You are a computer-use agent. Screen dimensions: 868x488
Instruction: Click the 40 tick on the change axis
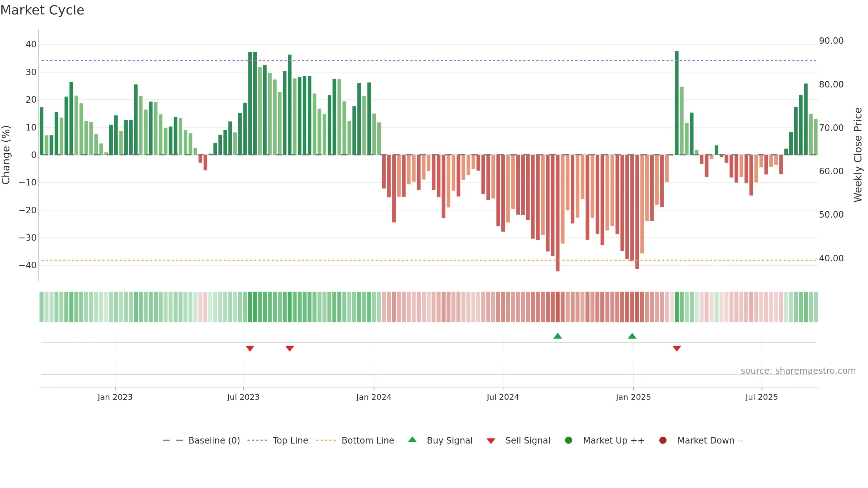[31, 44]
